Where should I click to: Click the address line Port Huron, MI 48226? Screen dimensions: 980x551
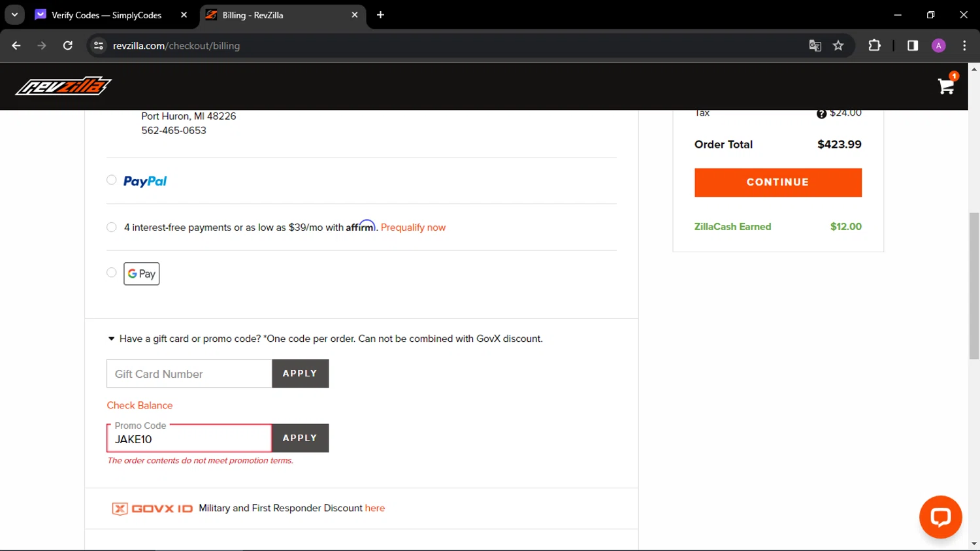pyautogui.click(x=189, y=116)
